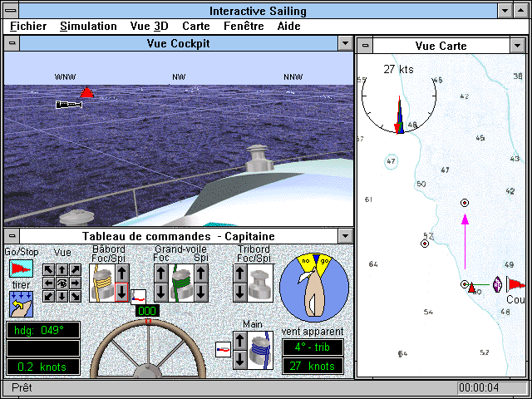
Task: Click the red rudder marker atop wheel
Action: pos(148,321)
